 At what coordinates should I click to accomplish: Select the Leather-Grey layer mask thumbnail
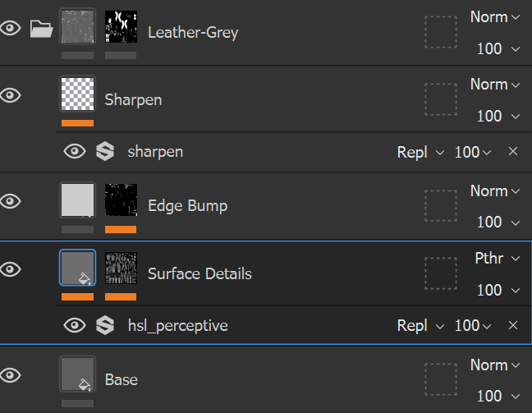(121, 29)
